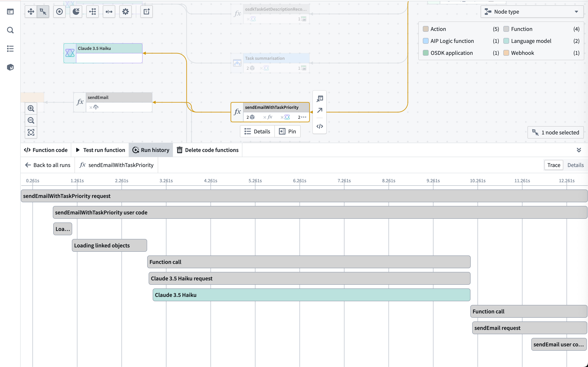Click the zoom in magnifier icon

(x=31, y=108)
